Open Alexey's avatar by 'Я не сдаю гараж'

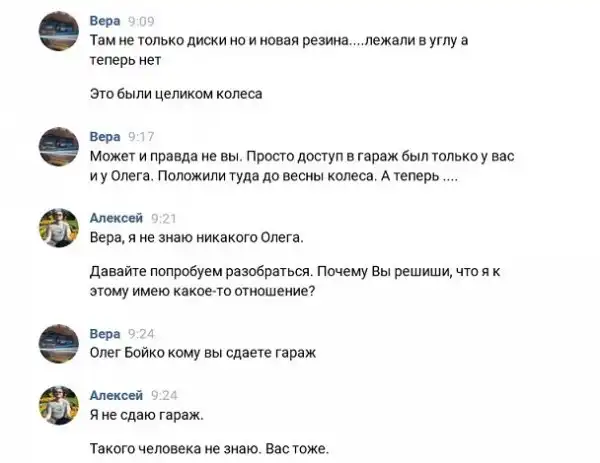coord(58,408)
